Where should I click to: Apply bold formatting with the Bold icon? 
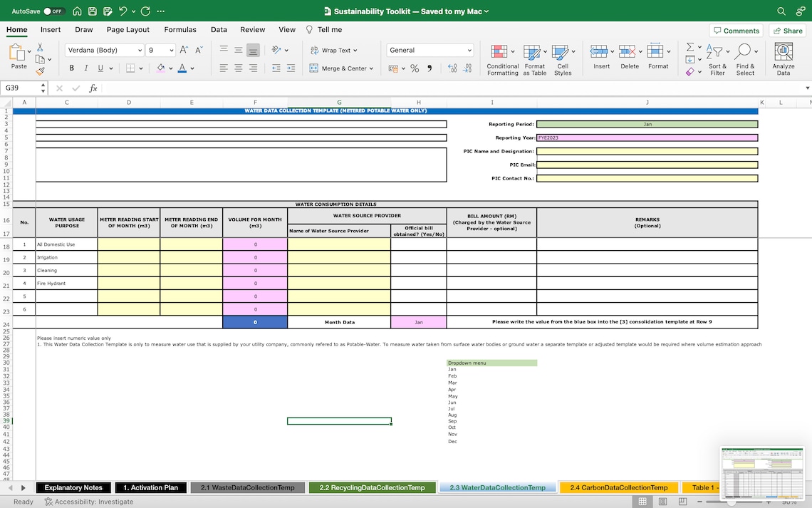tap(71, 67)
